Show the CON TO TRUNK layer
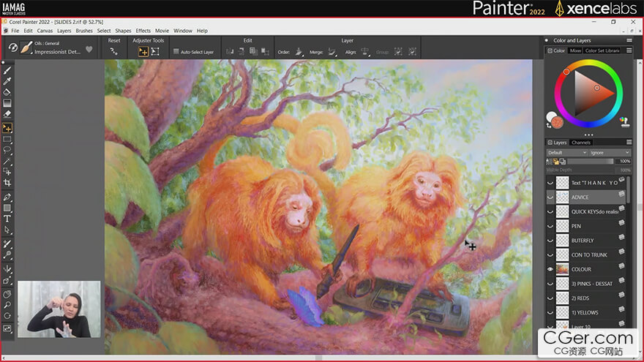 coord(550,255)
